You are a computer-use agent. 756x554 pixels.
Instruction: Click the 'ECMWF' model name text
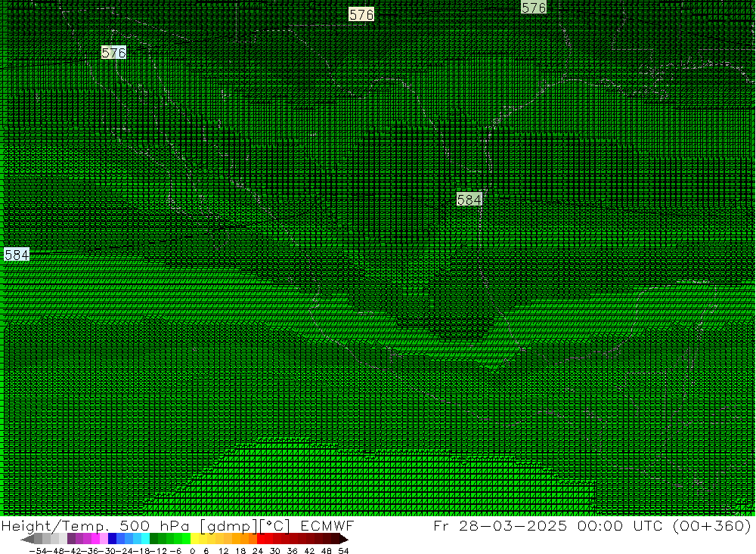(327, 525)
